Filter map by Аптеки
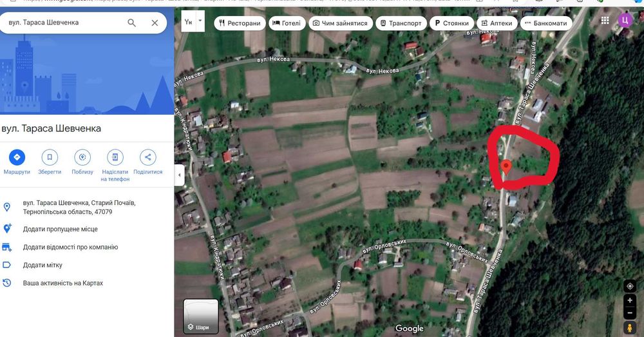Viewport: 644px width, 337px height. (x=497, y=23)
